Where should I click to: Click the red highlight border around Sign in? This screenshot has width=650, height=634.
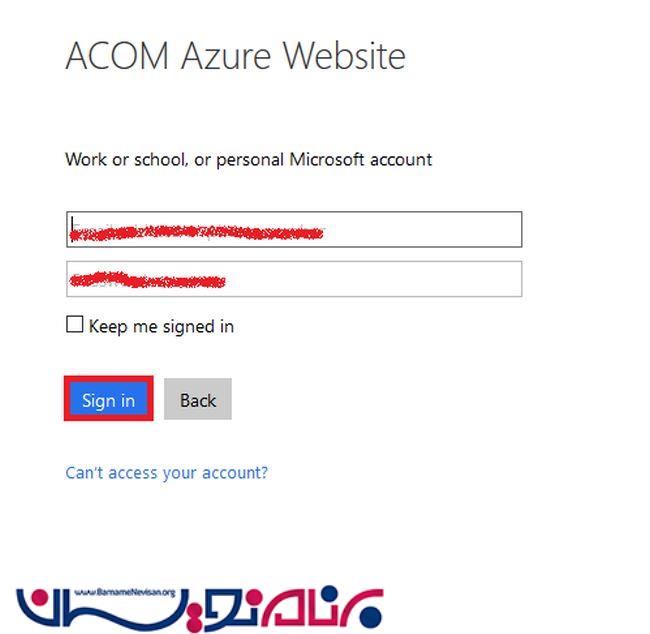tap(109, 378)
